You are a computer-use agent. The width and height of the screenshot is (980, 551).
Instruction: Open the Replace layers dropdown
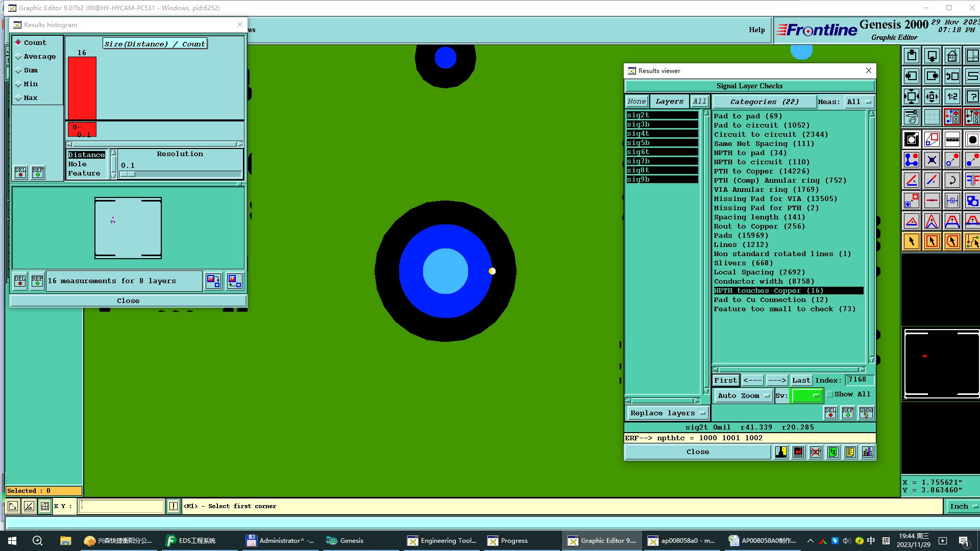coord(667,413)
